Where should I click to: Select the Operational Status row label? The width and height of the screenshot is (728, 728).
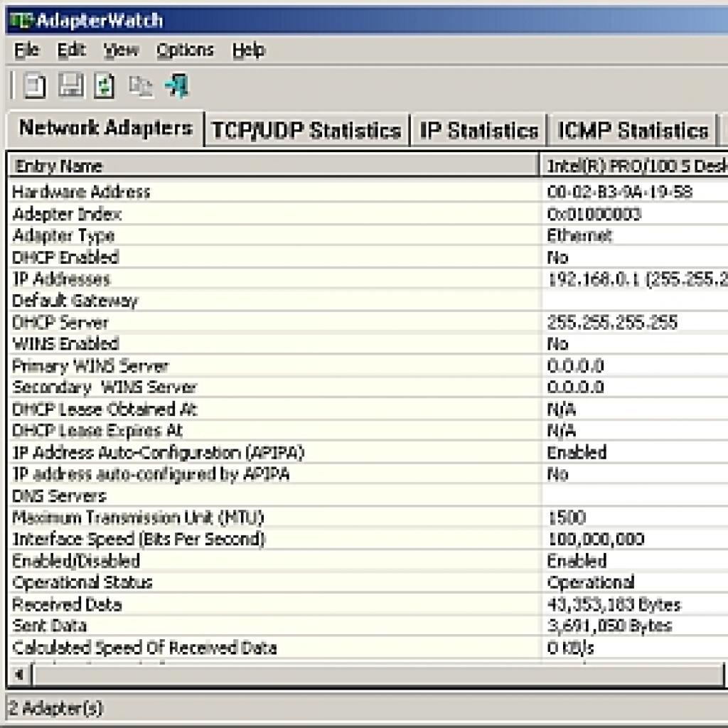point(82,582)
